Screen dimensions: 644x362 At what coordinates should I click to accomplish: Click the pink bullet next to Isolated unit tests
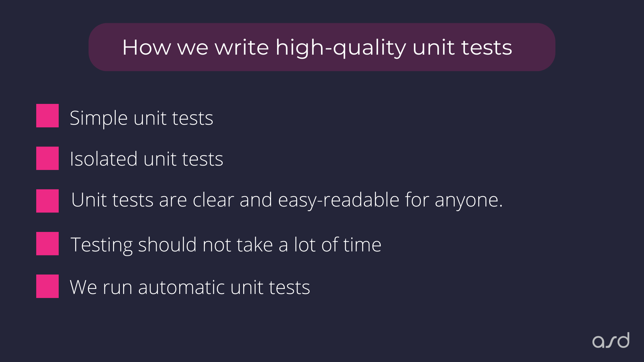pos(47,158)
